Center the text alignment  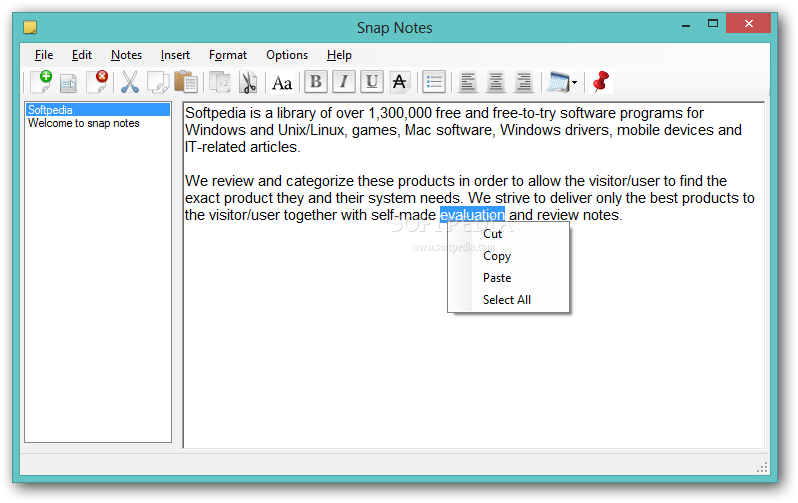pos(496,82)
